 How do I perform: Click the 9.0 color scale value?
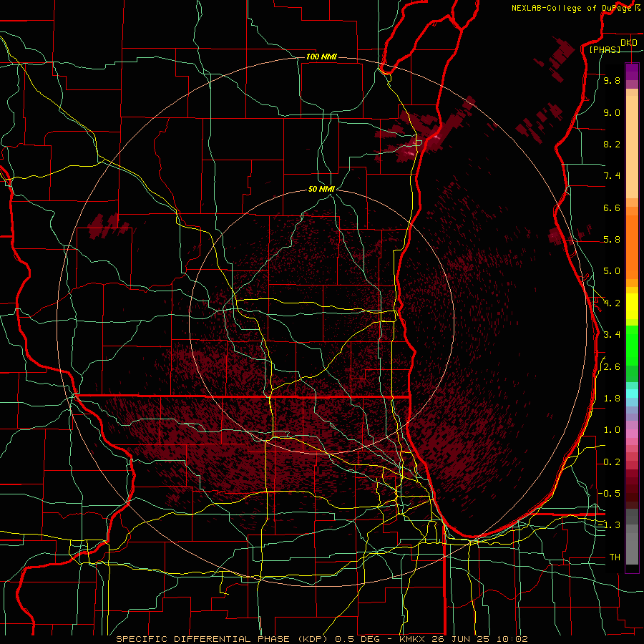coord(612,112)
